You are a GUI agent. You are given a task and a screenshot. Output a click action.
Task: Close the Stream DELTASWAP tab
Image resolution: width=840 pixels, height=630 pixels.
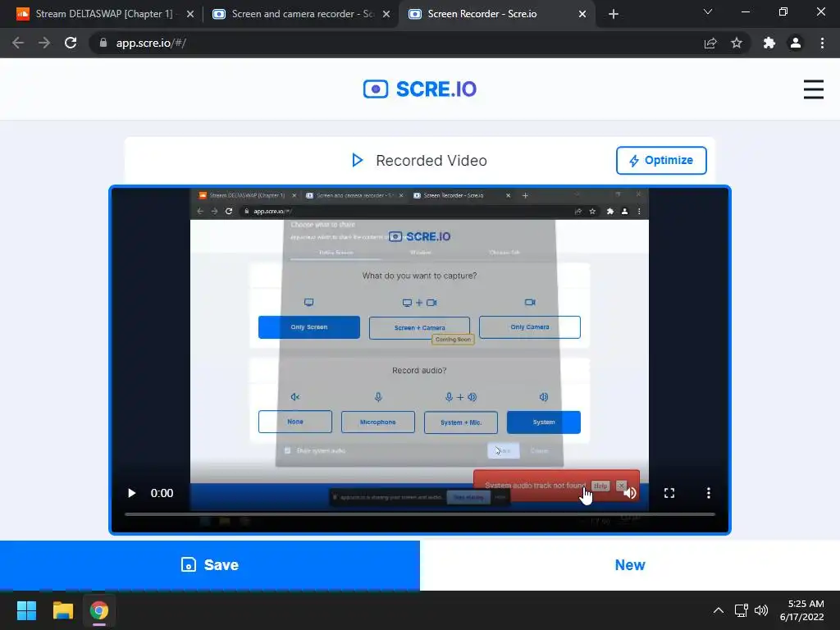[190, 15]
